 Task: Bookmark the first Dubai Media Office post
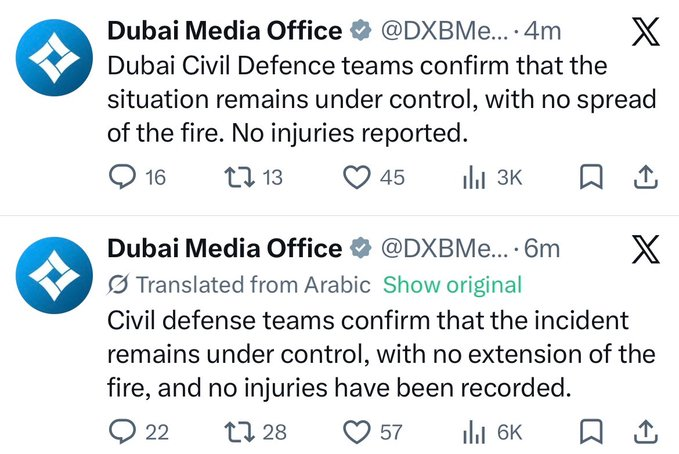(x=591, y=177)
